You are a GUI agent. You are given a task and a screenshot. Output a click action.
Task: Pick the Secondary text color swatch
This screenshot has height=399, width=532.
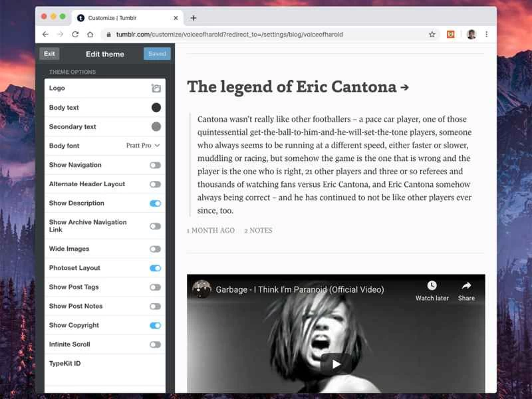tap(156, 126)
